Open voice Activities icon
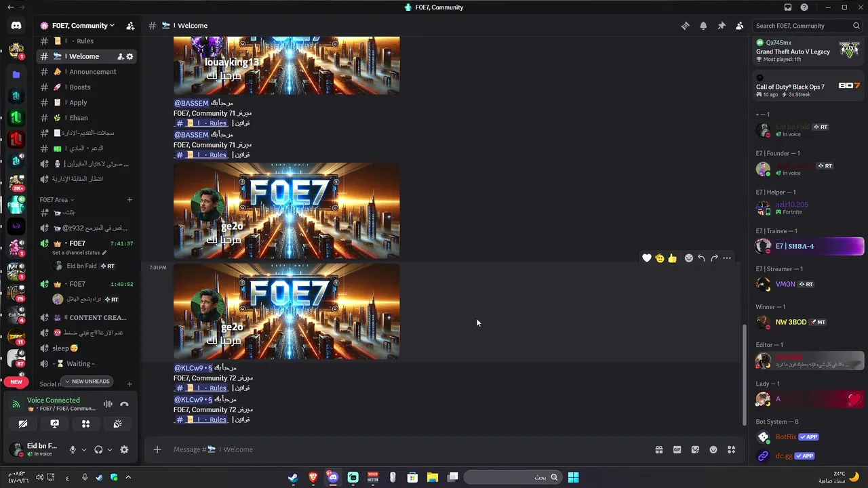The image size is (868, 488). point(86,424)
